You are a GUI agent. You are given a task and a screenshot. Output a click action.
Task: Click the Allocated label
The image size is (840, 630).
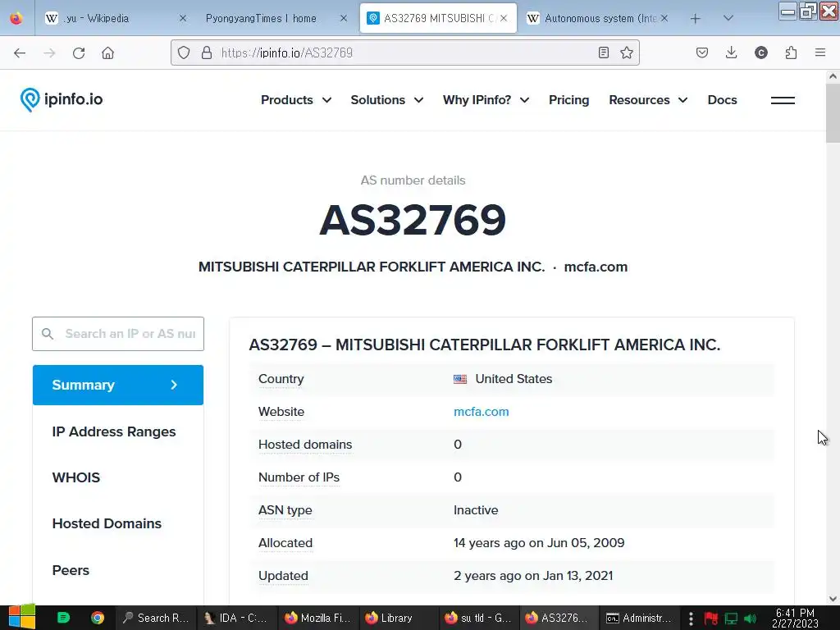pyautogui.click(x=285, y=543)
